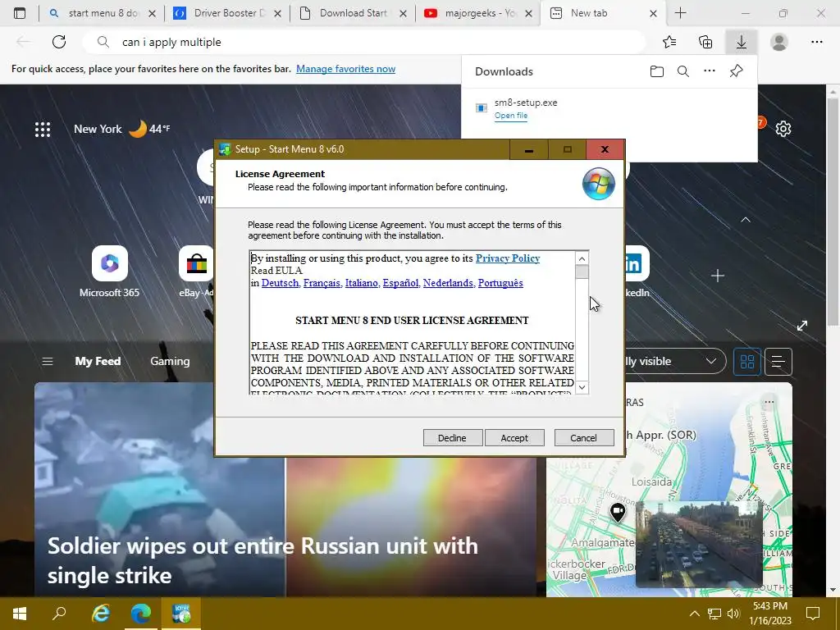Switch to the 'start menu 8 do' tab

point(102,13)
